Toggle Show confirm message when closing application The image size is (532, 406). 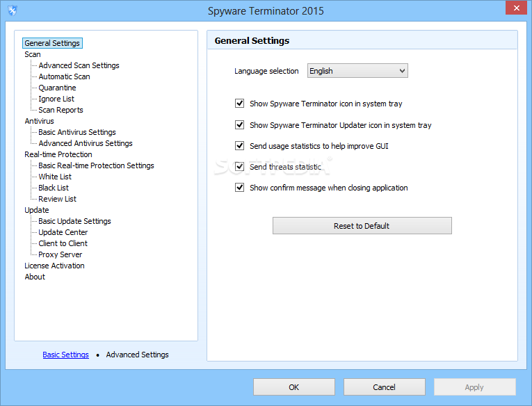point(239,187)
